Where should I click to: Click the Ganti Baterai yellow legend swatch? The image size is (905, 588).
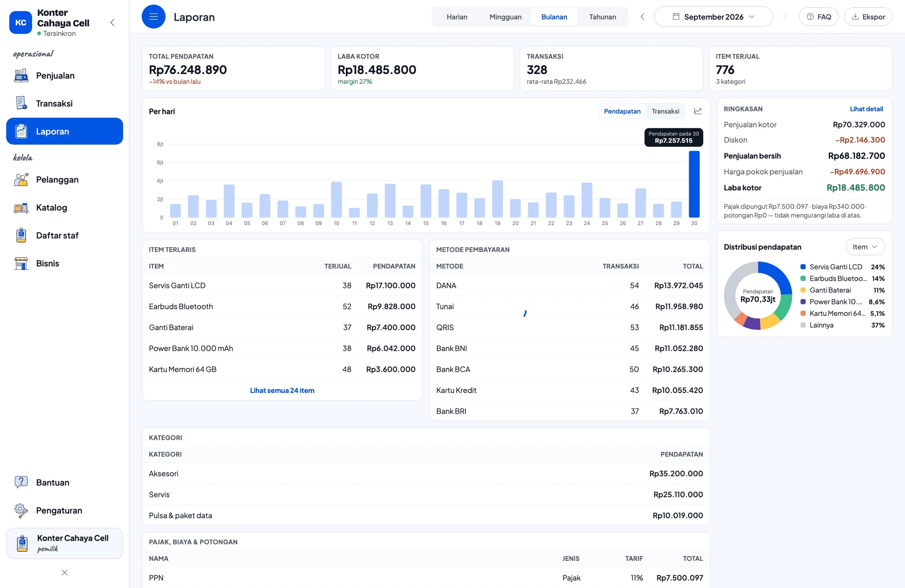803,290
